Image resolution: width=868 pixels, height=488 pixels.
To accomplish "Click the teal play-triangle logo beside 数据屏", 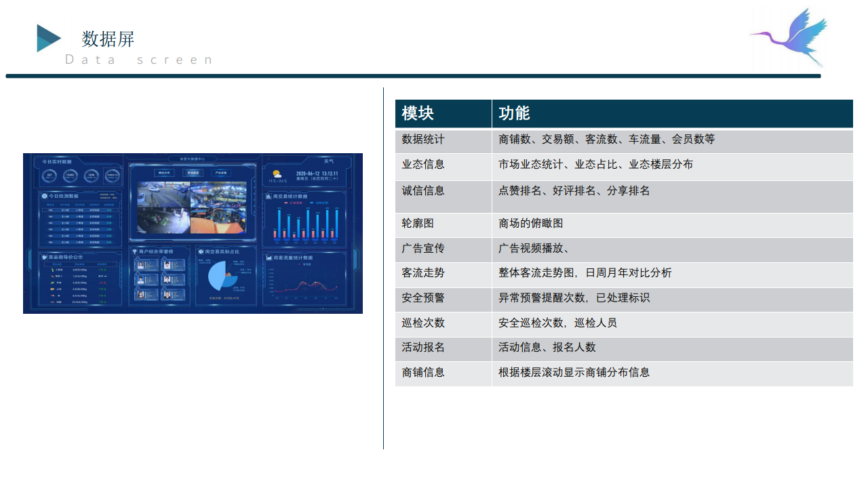I will pyautogui.click(x=49, y=38).
